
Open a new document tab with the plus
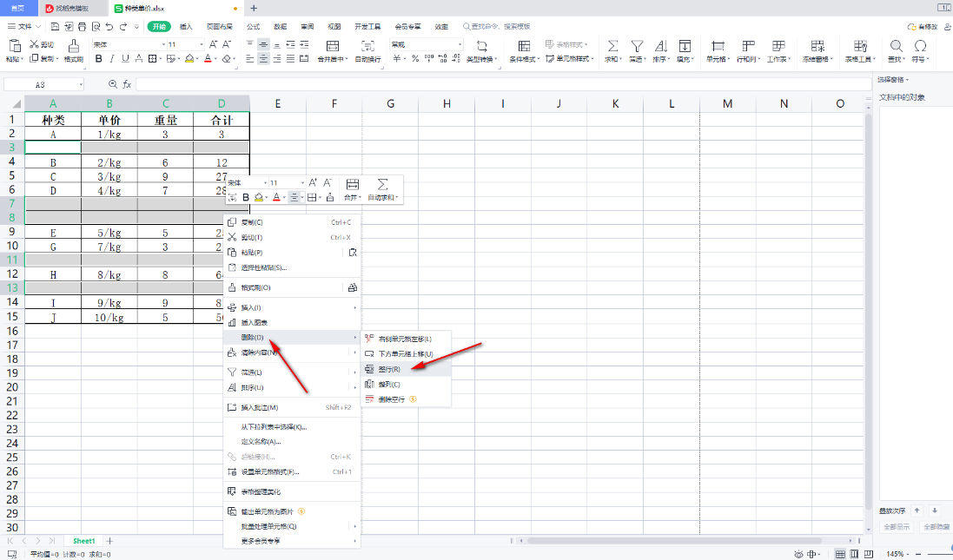(254, 9)
